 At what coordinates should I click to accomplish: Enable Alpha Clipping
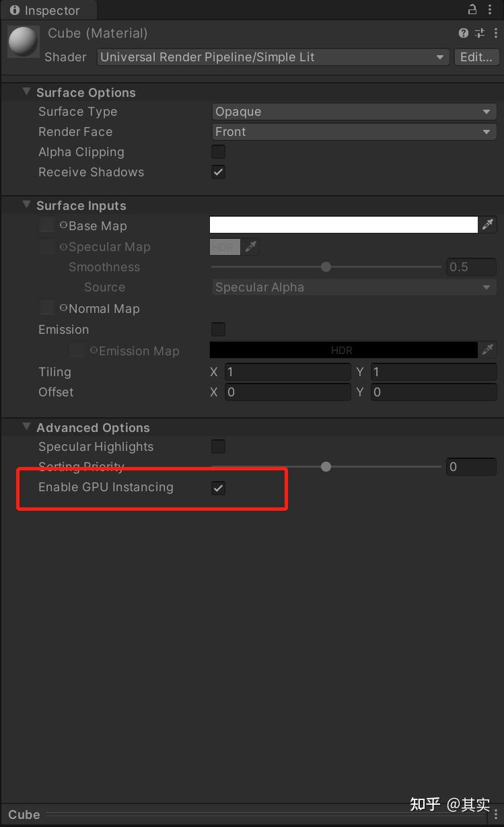click(218, 151)
